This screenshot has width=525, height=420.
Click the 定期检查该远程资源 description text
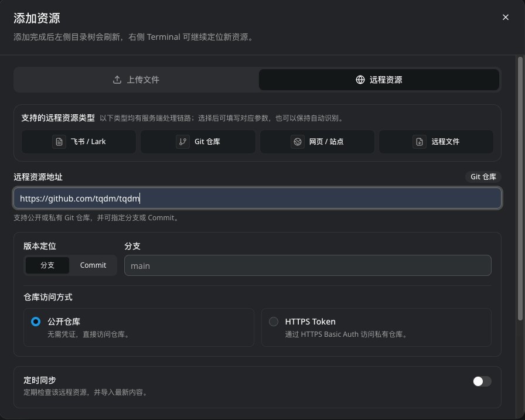click(86, 392)
